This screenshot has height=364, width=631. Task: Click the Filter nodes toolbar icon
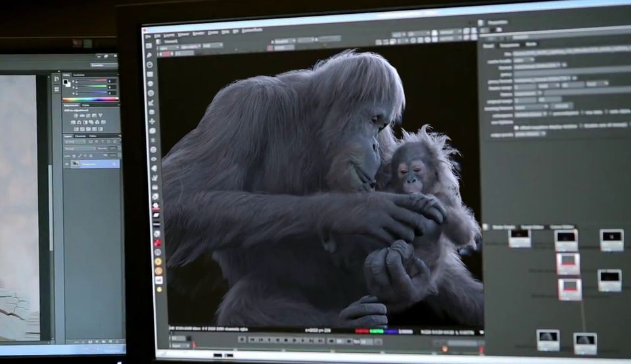[x=151, y=93]
